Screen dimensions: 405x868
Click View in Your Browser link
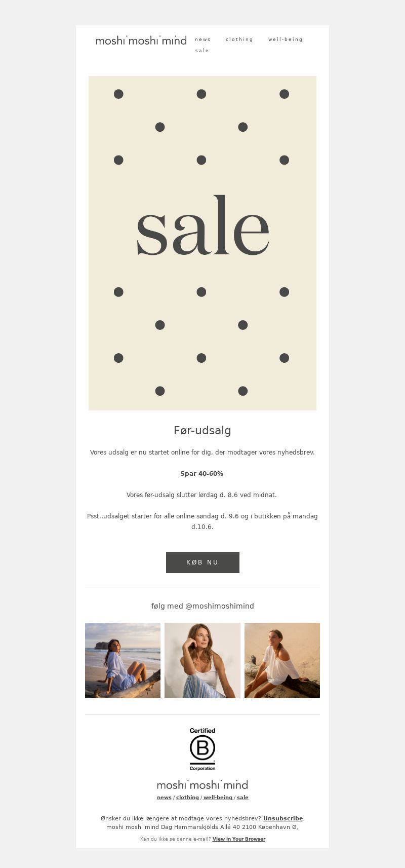239,839
